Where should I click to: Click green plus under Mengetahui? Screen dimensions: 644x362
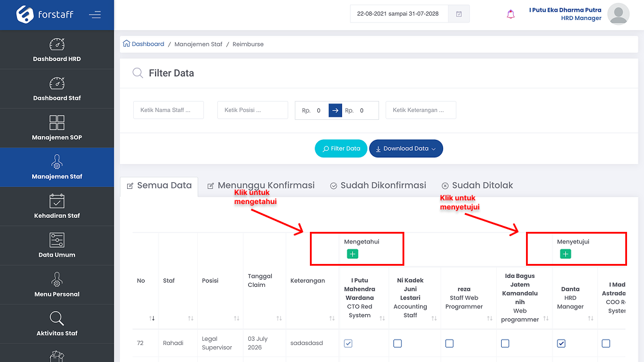point(352,254)
